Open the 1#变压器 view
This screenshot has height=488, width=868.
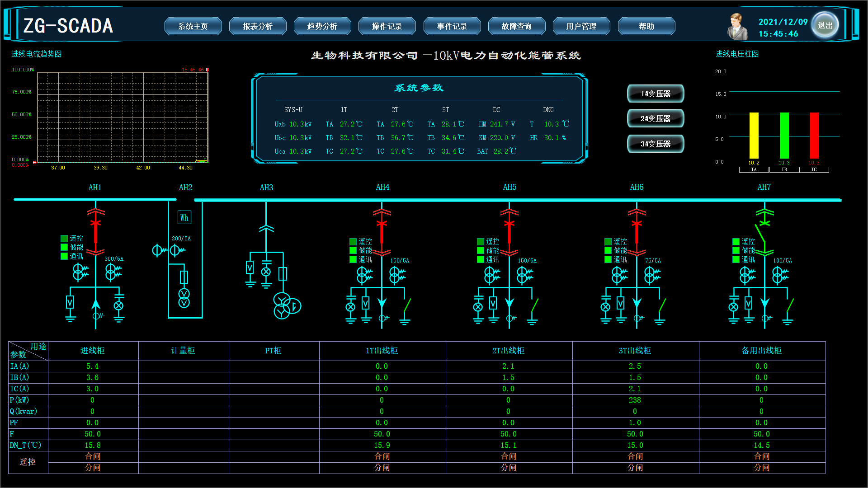[x=655, y=94]
